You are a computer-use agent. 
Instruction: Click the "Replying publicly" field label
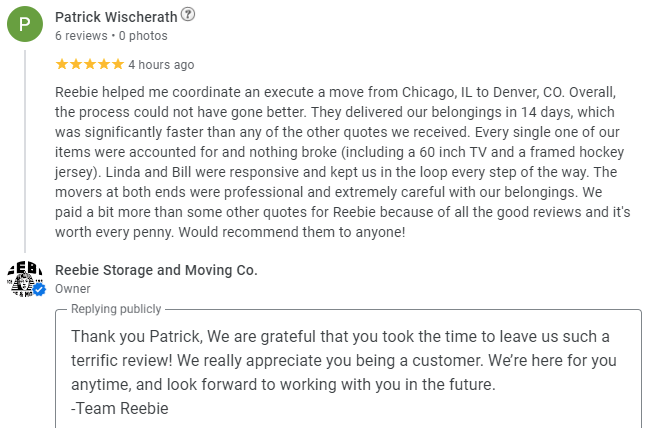(x=114, y=310)
